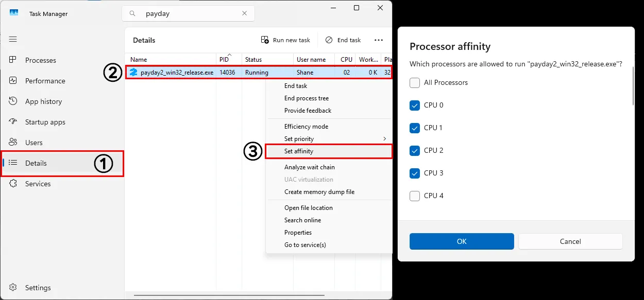
Task: Open the three-dot more options menu
Action: 379,40
